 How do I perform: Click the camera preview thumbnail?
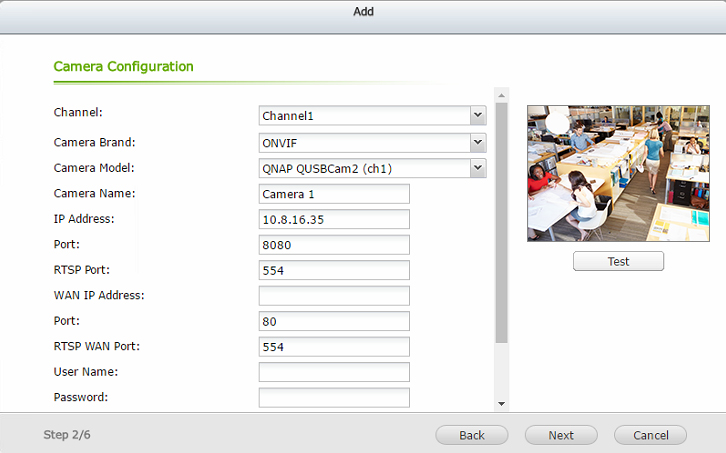click(618, 173)
